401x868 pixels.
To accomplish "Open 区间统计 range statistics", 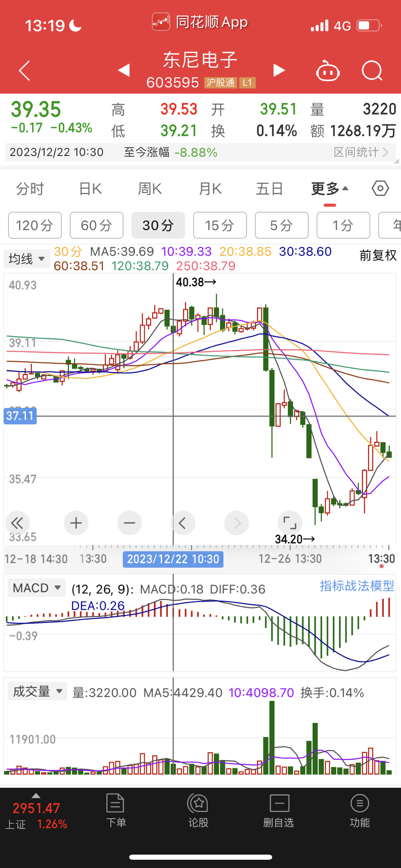I will 361,152.
